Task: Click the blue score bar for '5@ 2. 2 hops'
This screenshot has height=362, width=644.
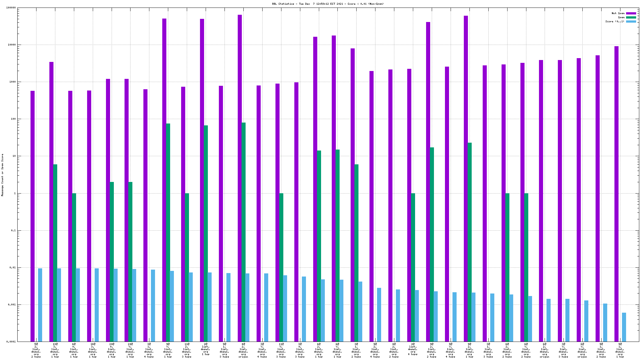Action: [40, 305]
